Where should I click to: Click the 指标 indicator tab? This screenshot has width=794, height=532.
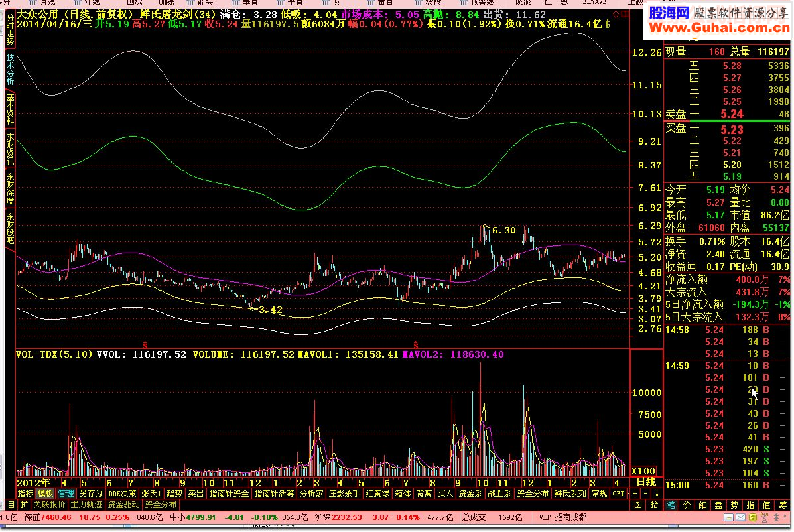click(25, 493)
